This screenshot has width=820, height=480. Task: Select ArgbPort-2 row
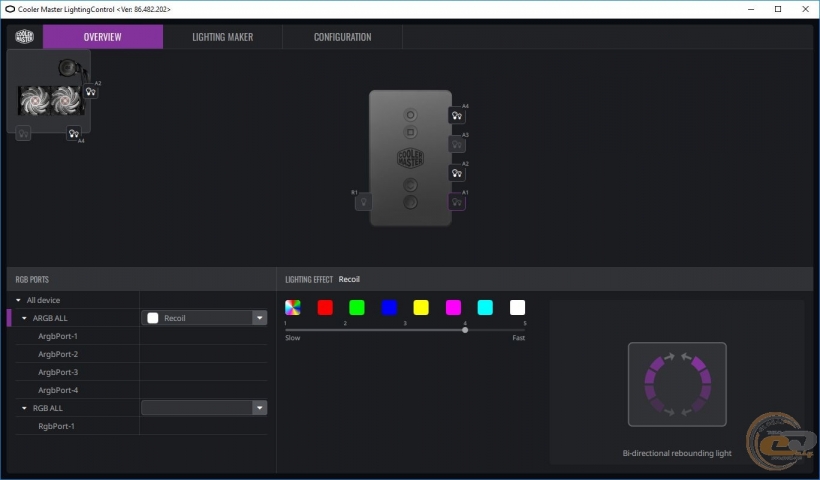[x=141, y=354]
